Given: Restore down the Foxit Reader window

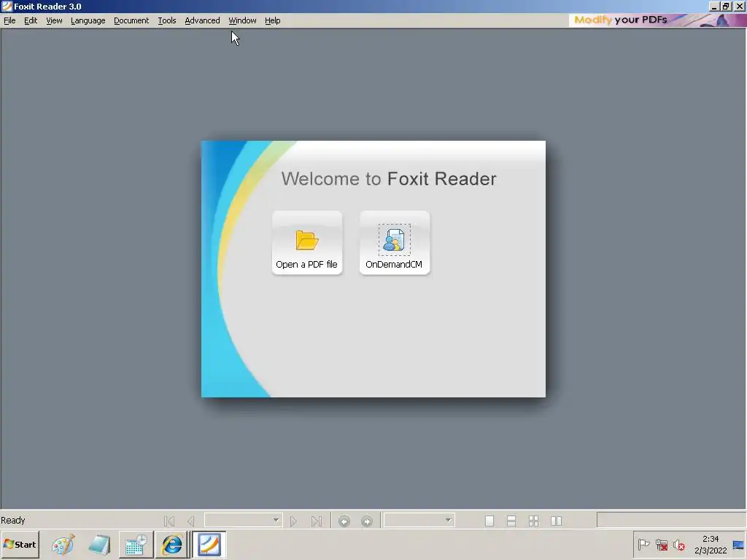Looking at the screenshot, I should pyautogui.click(x=726, y=6).
